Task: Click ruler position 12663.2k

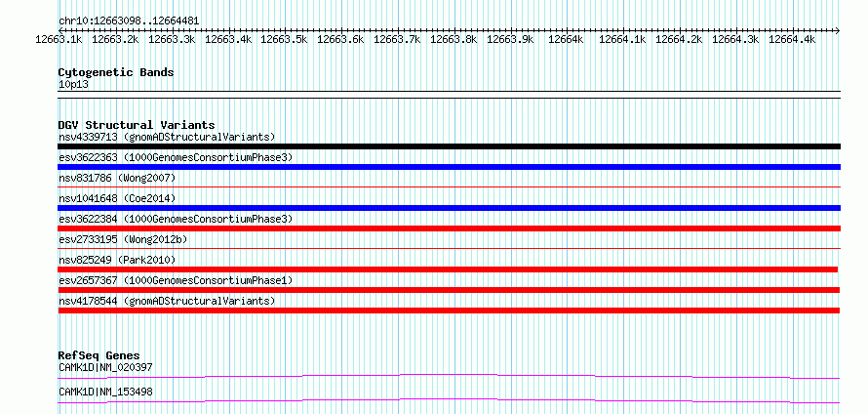Action: tap(115, 39)
